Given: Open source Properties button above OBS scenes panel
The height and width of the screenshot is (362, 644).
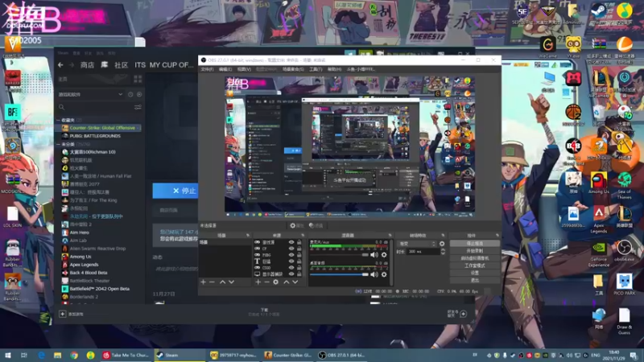Looking at the screenshot, I should coord(296,225).
